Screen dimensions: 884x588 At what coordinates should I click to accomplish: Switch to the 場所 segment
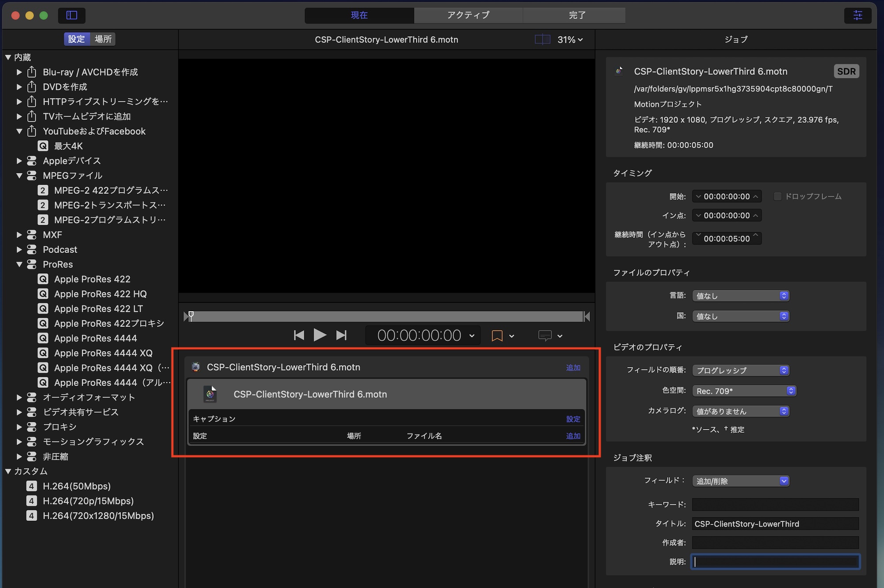click(x=103, y=39)
